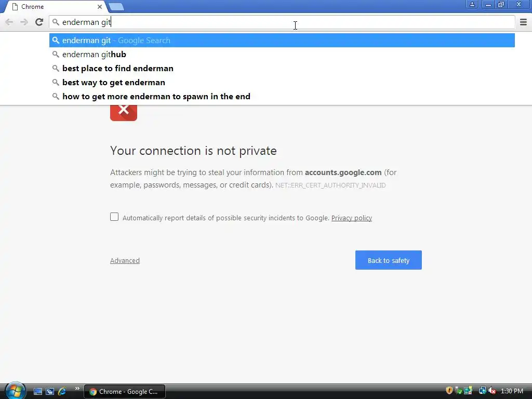532x399 pixels.
Task: Click the Back to safety button
Action: (389, 260)
